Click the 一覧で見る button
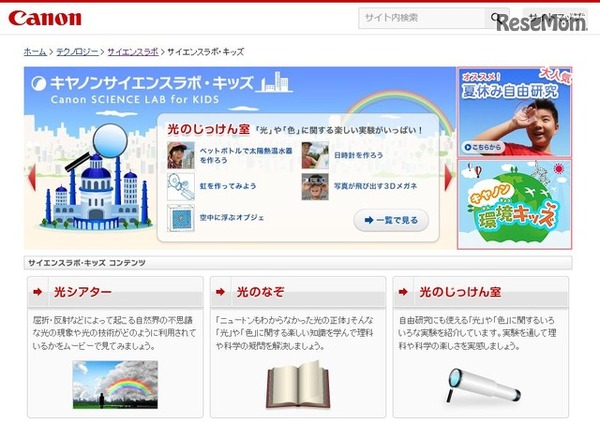Screen dimensions: 600x422 (x=391, y=220)
